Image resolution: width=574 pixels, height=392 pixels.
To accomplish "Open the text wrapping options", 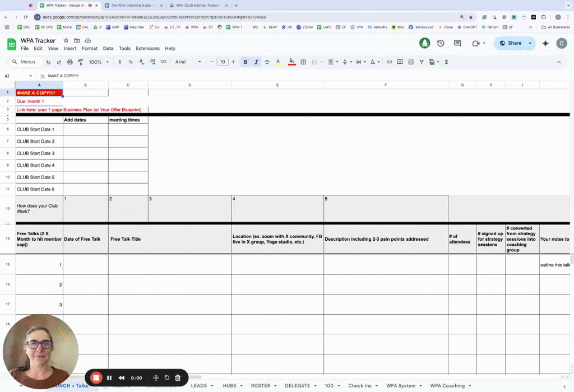I will [359, 62].
